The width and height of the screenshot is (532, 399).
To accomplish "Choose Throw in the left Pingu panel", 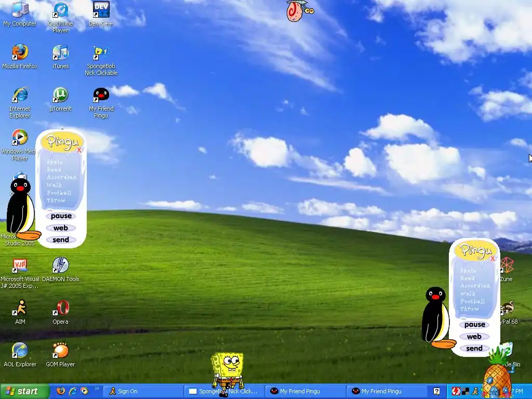I will tap(56, 200).
